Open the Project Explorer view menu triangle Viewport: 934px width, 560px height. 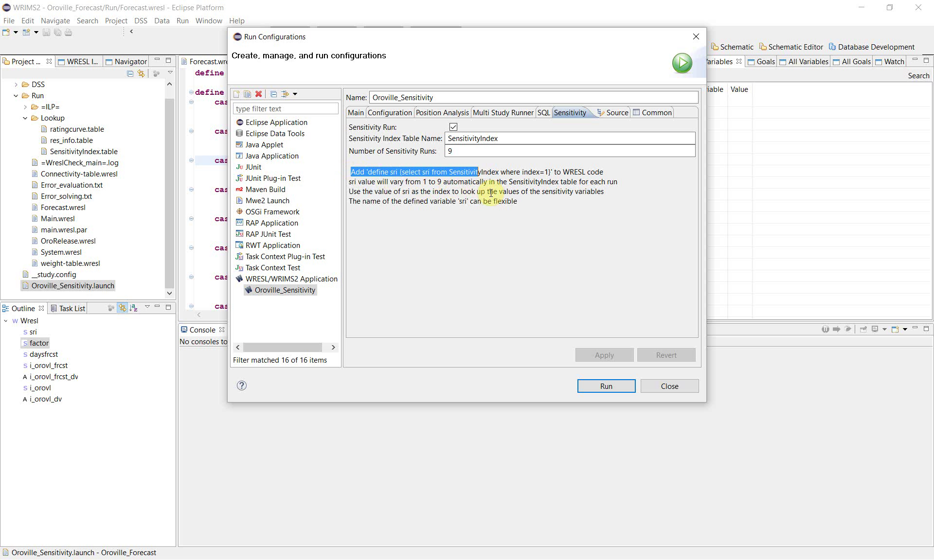click(x=170, y=72)
